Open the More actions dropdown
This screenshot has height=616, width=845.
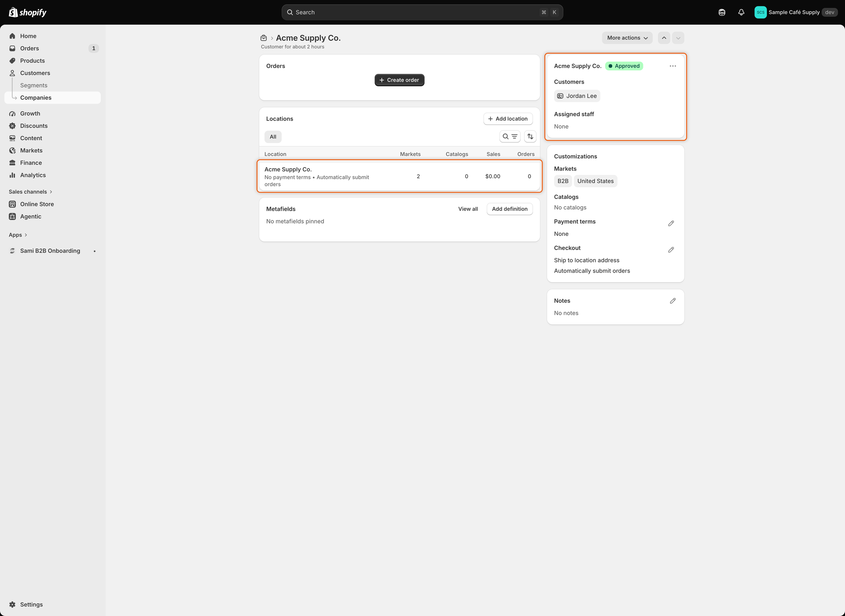click(x=627, y=38)
